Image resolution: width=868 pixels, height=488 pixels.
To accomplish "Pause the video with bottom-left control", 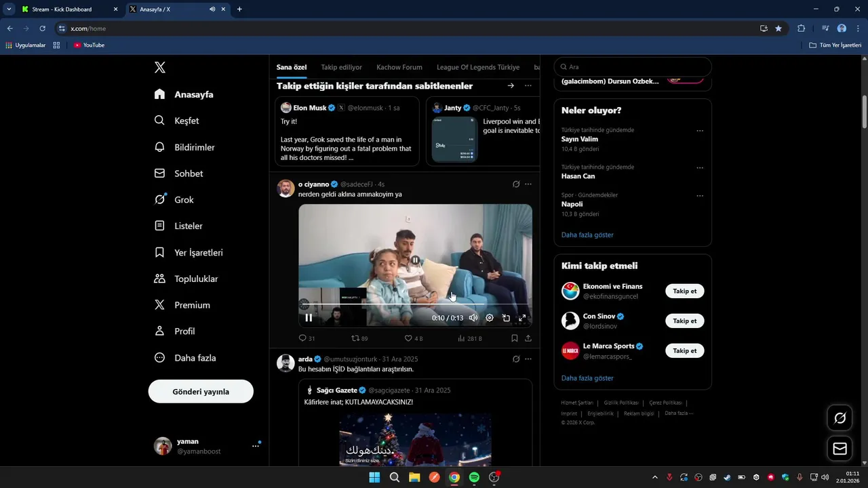I will (309, 317).
